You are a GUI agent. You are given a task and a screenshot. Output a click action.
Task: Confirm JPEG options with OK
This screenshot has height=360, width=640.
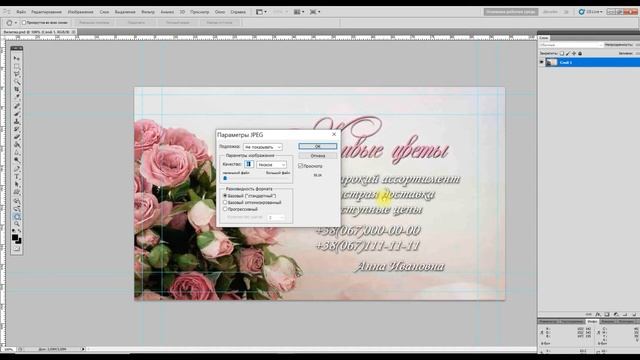point(318,146)
